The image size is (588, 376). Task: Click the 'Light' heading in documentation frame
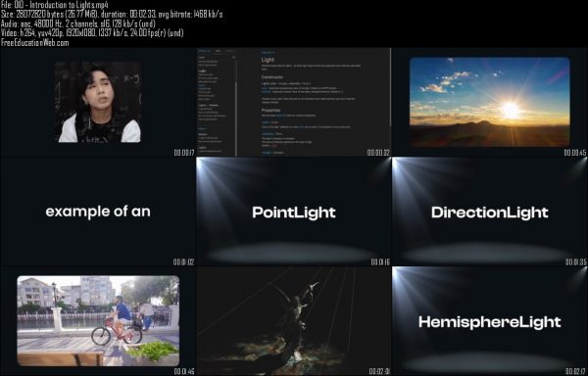click(x=268, y=60)
